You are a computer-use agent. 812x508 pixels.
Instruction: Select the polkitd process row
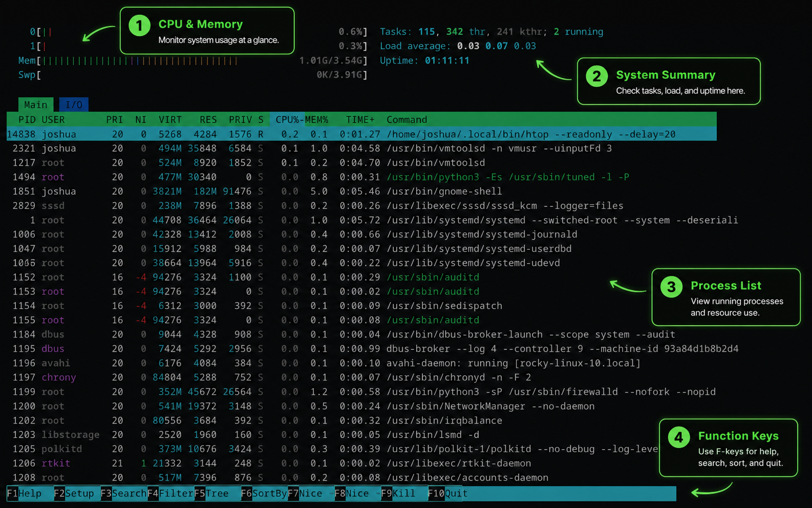333,449
